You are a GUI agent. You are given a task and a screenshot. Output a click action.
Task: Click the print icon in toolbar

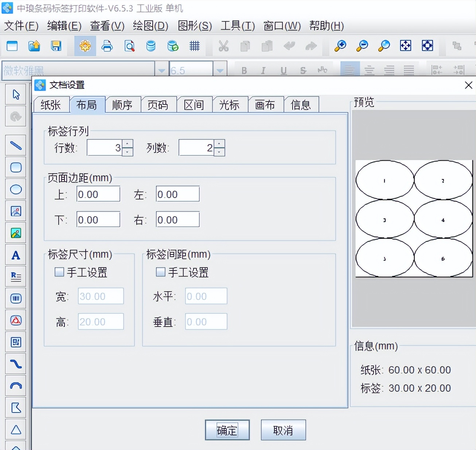(x=107, y=46)
